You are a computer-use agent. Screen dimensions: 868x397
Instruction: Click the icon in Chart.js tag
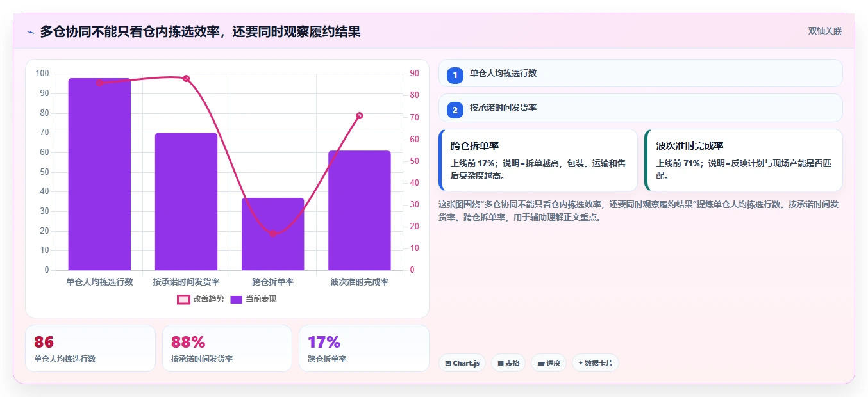447,363
